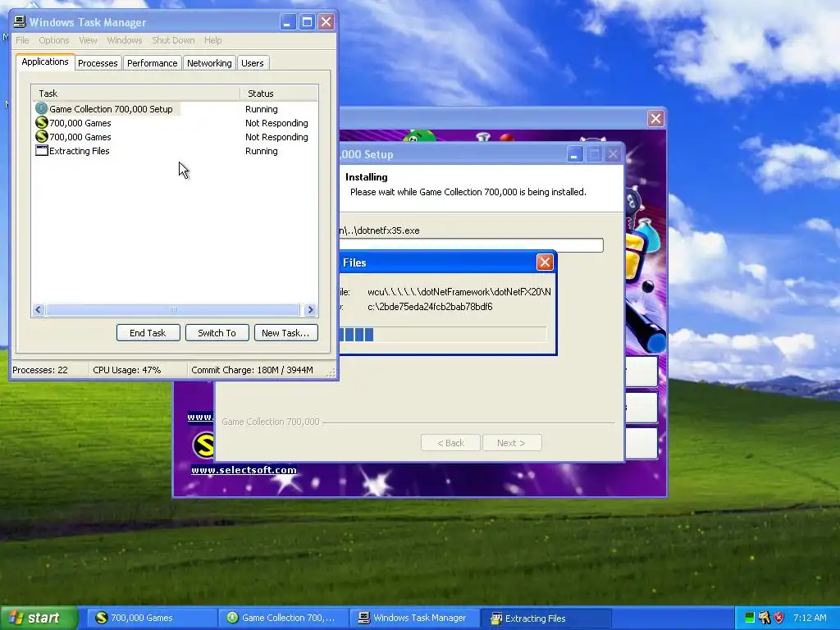Click the Running status of Setup task
The image size is (840, 630).
pos(262,109)
